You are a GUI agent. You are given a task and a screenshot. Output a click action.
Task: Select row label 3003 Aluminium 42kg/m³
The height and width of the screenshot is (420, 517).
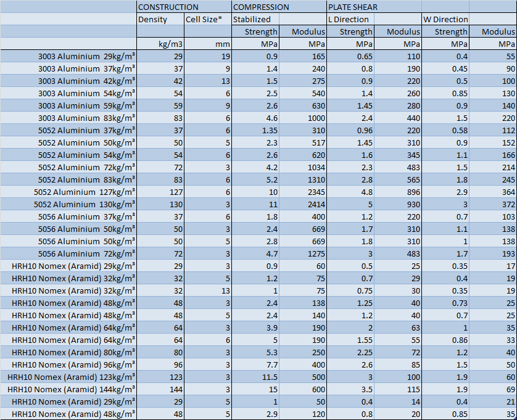tap(68, 81)
